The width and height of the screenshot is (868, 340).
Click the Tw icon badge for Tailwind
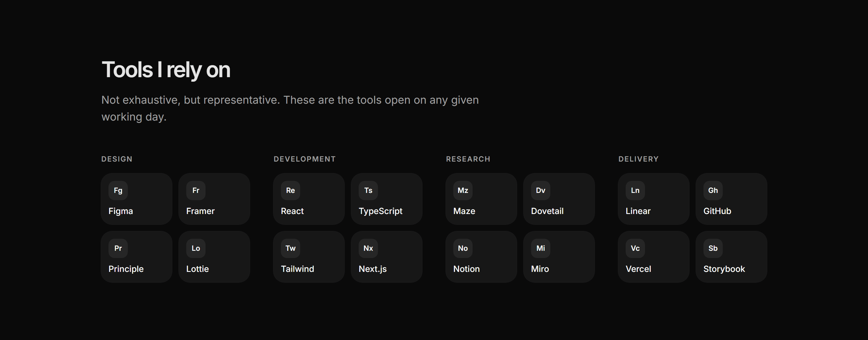point(291,248)
